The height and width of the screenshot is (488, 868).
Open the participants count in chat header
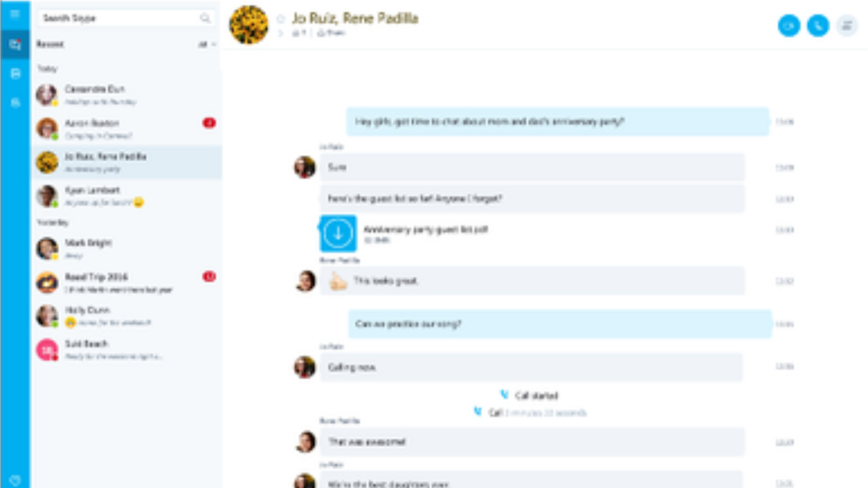[x=299, y=33]
